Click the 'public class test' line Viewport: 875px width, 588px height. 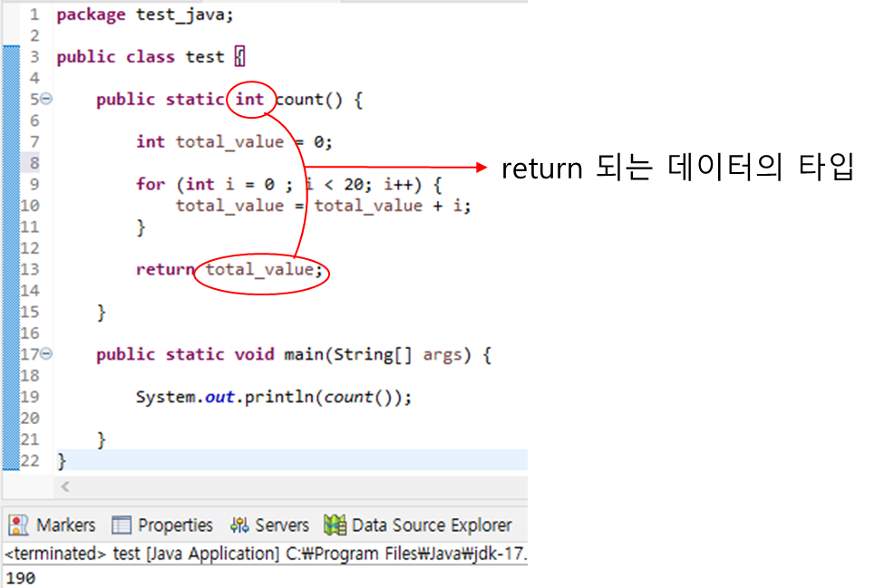pyautogui.click(x=151, y=57)
